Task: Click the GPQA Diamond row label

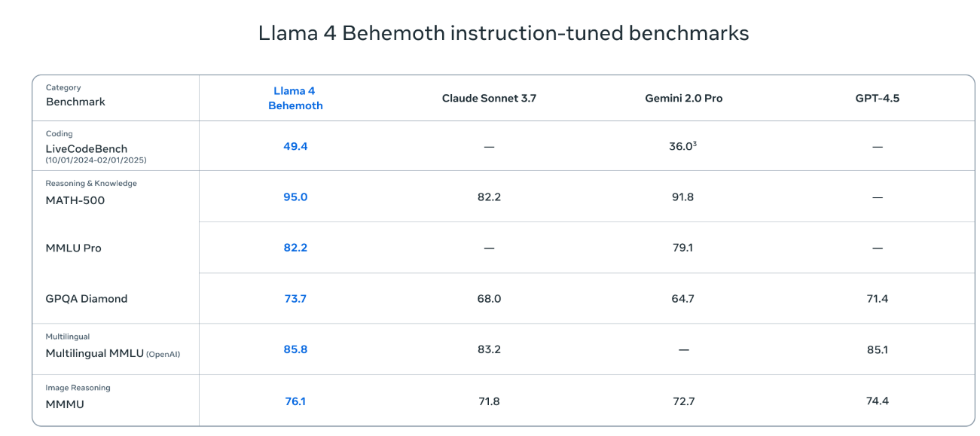Action: (x=87, y=299)
